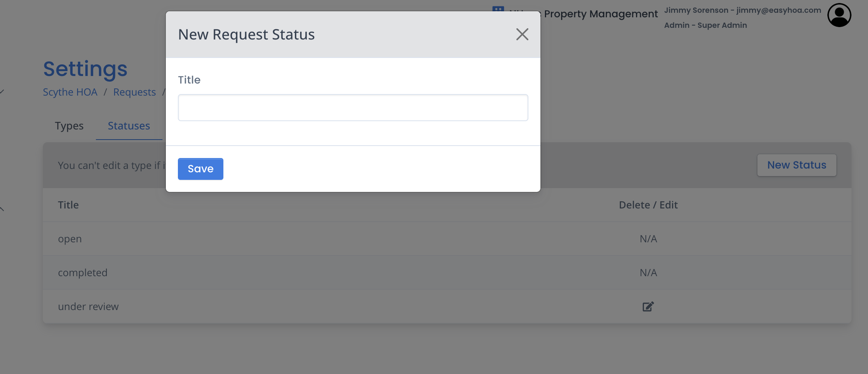868x374 pixels.
Task: Open the user profile avatar menu
Action: (839, 15)
